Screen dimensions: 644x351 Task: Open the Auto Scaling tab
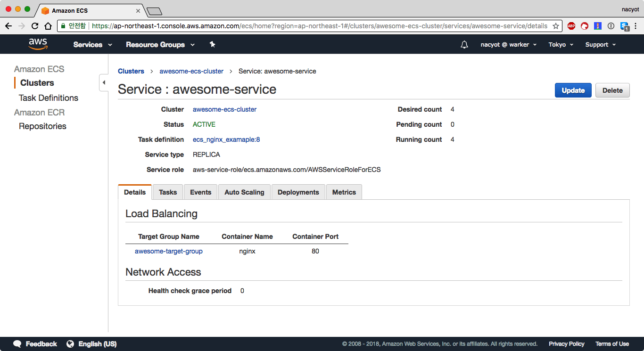(244, 192)
